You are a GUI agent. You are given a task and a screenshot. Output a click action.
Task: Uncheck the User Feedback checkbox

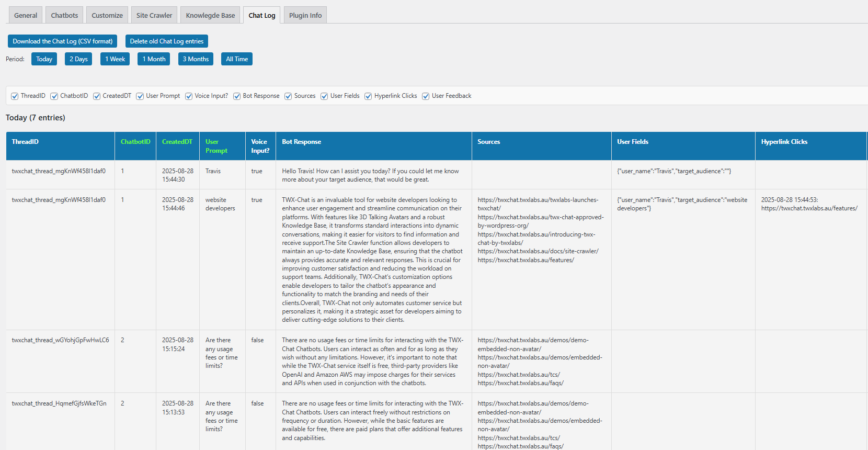pyautogui.click(x=426, y=96)
